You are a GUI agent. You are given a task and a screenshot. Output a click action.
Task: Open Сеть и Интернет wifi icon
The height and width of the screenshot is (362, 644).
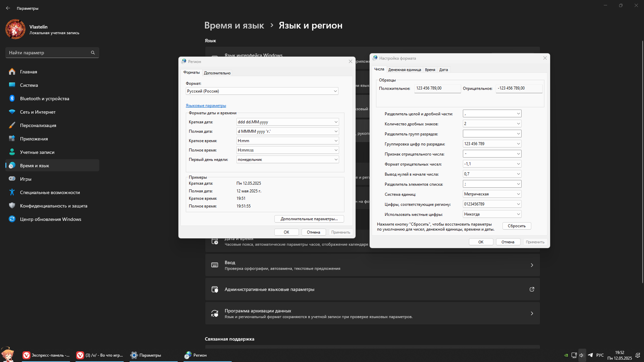pyautogui.click(x=12, y=112)
